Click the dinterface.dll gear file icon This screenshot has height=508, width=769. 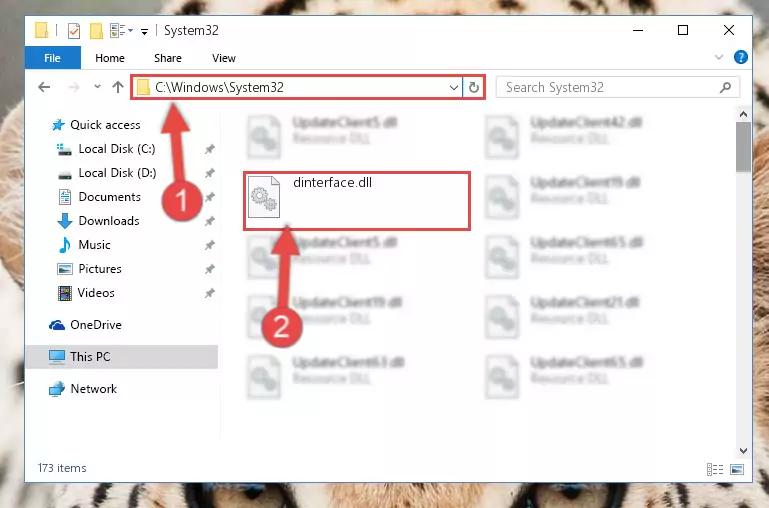pos(264,197)
